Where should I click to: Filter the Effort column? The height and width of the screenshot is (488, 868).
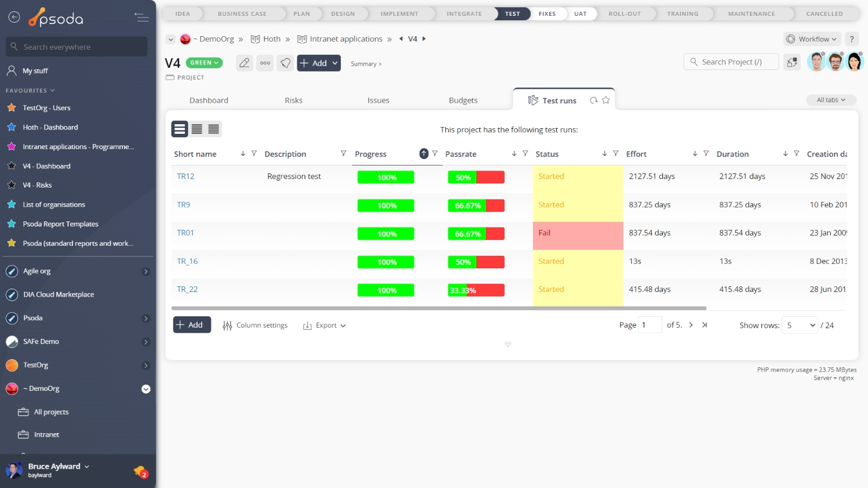pos(706,154)
